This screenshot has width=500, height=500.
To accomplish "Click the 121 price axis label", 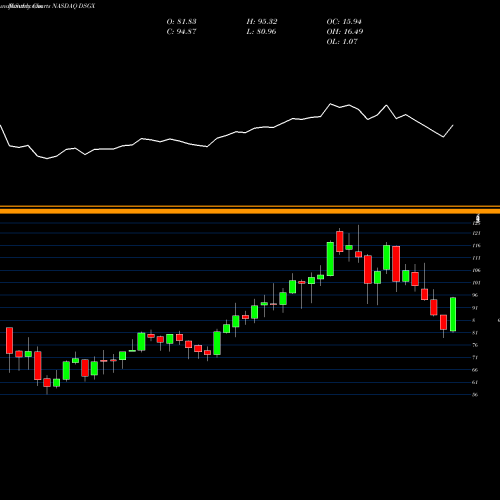I will [476, 233].
